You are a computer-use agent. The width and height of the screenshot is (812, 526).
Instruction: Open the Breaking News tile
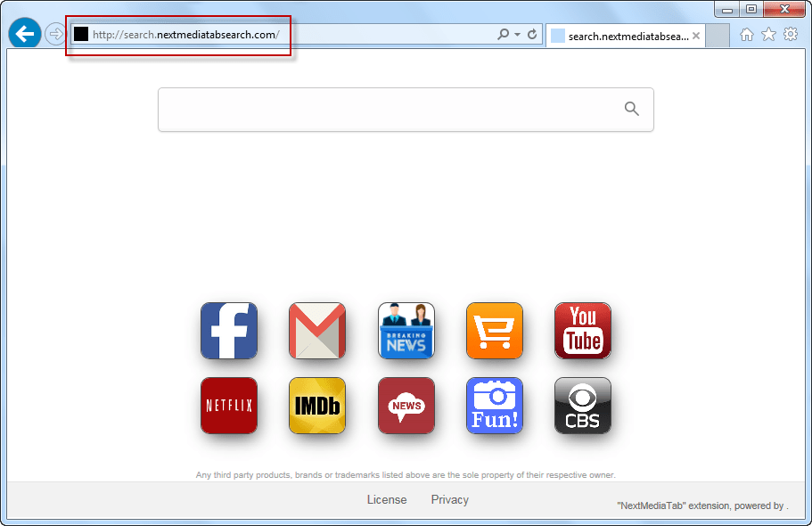click(406, 331)
